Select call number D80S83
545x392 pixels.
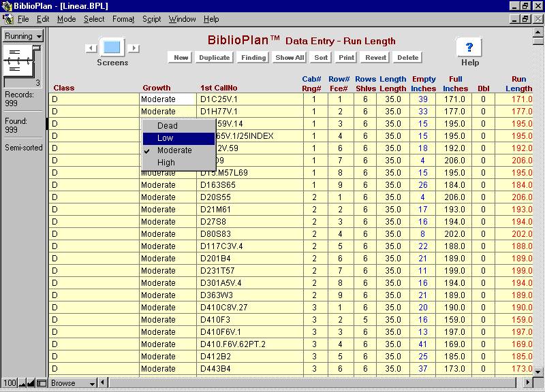[215, 234]
